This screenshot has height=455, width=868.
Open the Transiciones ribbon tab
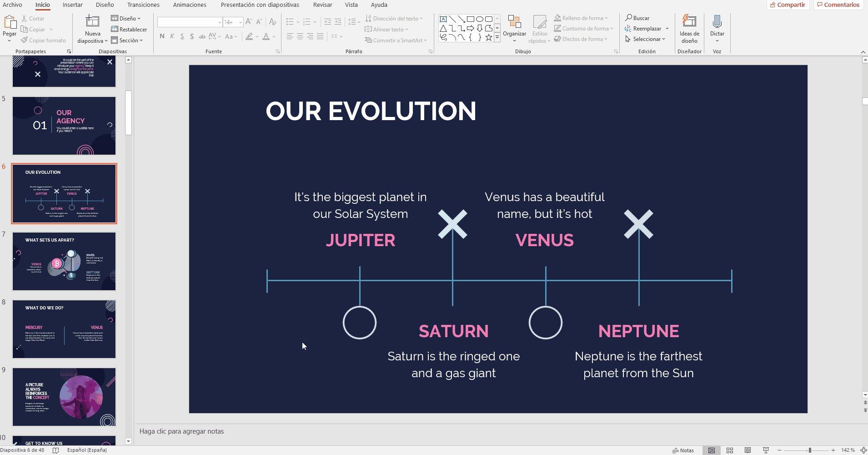(x=143, y=5)
